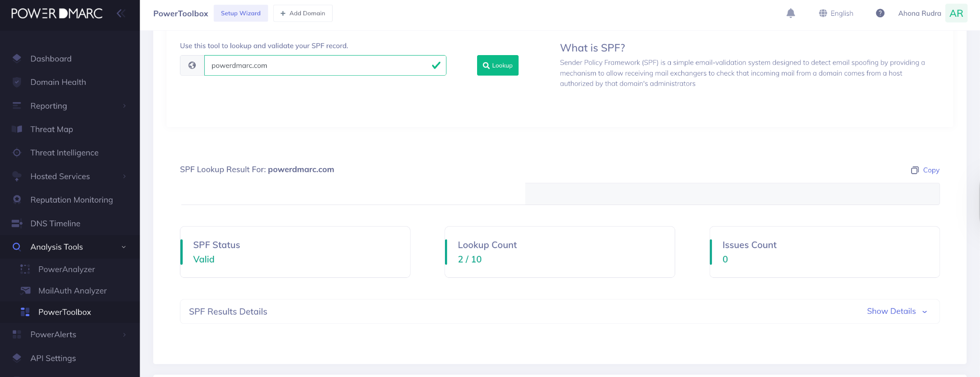Click the Reputation Monitoring icon
980x377 pixels.
pyautogui.click(x=17, y=199)
